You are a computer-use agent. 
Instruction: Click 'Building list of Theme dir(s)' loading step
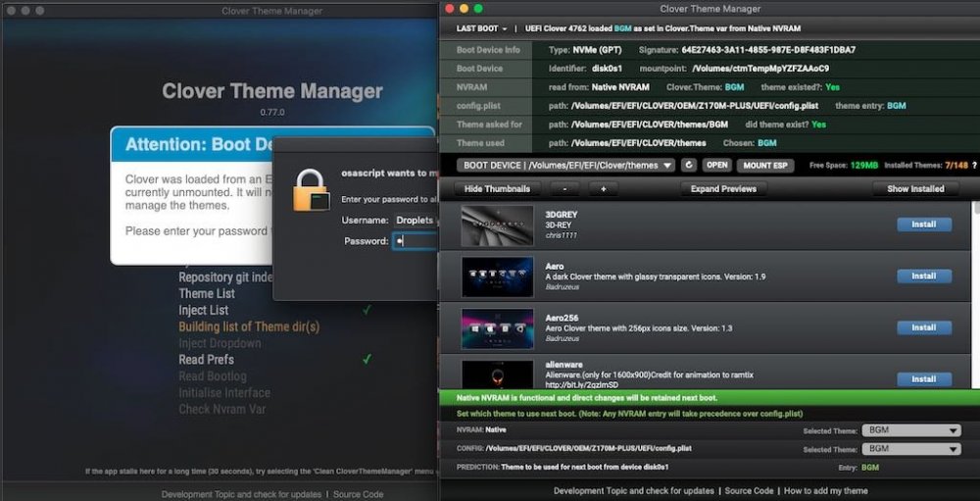pos(249,326)
